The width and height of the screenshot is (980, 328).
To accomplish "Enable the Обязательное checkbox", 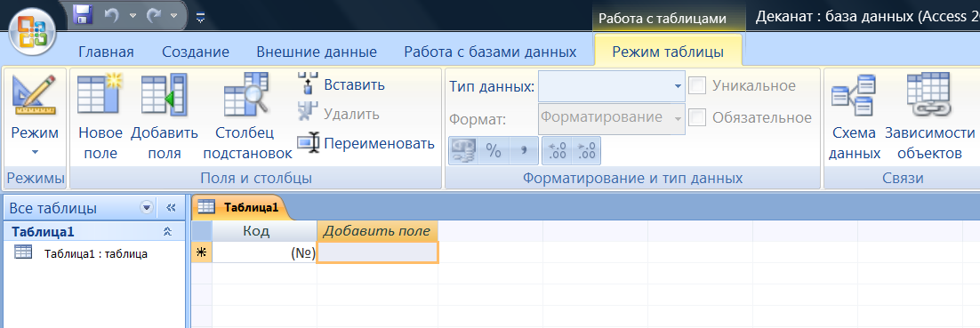I will [x=697, y=117].
